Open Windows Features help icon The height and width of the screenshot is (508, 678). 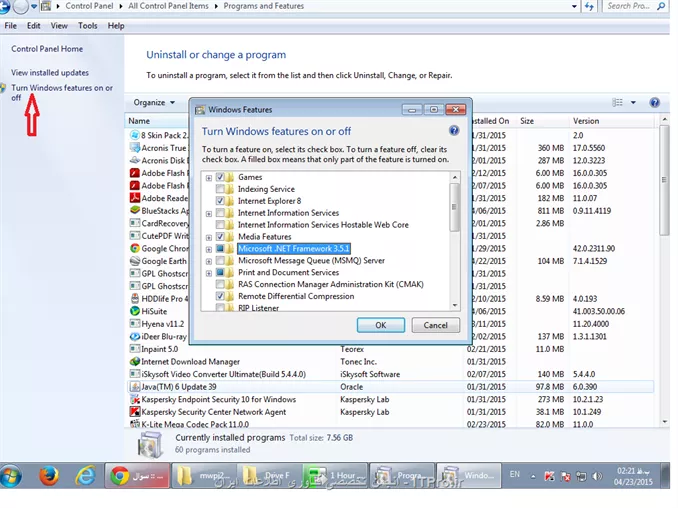coord(454,131)
